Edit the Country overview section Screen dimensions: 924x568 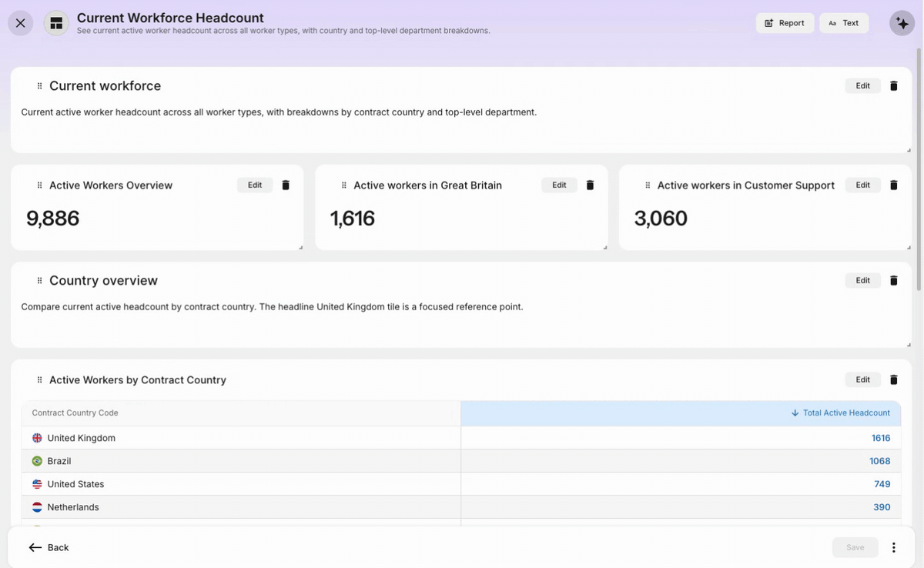pyautogui.click(x=862, y=281)
